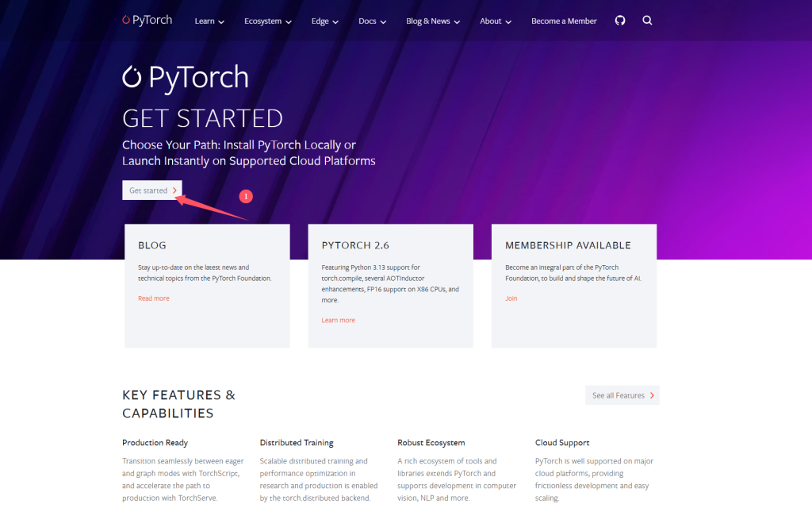Click Become a Member link
This screenshot has height=527, width=812.
(564, 21)
